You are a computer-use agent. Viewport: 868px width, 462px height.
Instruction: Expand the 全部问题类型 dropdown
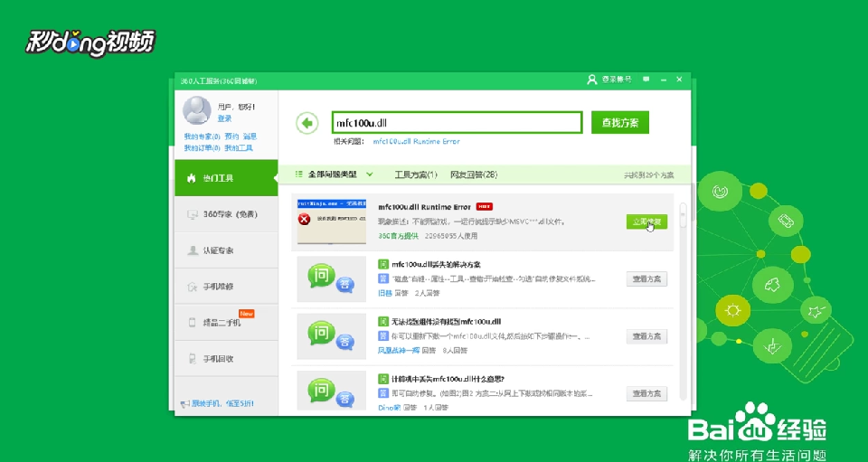coord(335,174)
